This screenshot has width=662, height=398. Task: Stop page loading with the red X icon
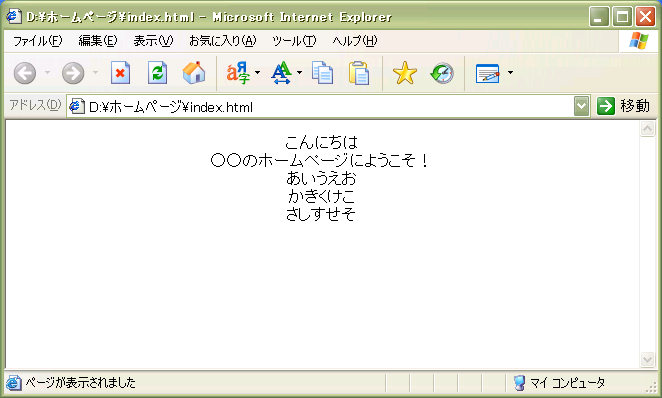tap(120, 73)
